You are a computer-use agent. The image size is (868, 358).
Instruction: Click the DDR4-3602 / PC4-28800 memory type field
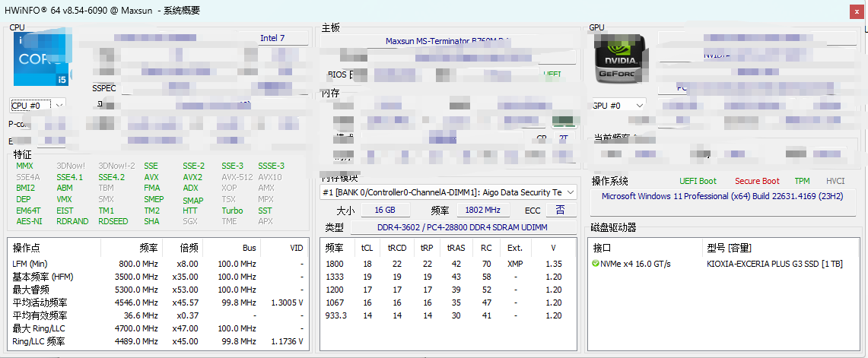(x=463, y=227)
